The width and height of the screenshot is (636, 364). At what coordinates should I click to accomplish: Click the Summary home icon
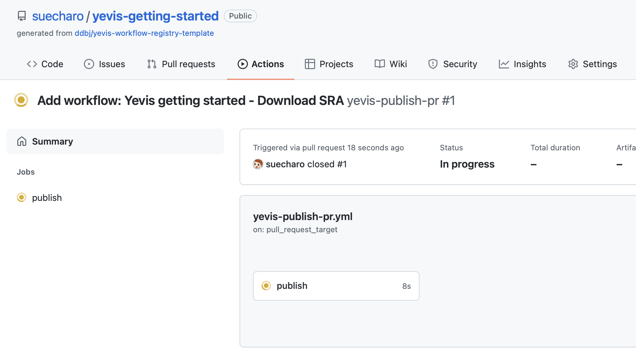tap(22, 141)
